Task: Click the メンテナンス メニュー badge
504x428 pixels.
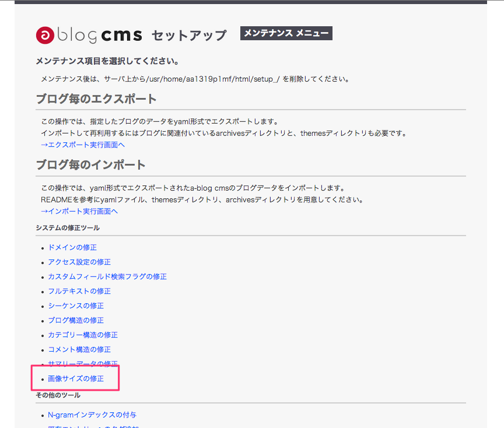Action: pos(286,33)
